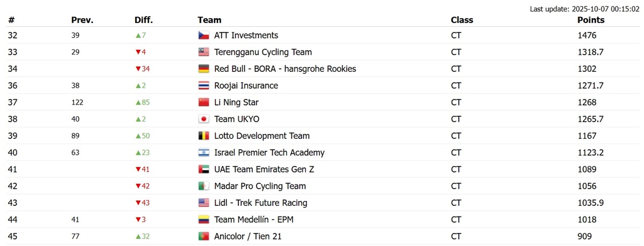Click the Malaysian flag beside Terengganu Cycling Team

point(203,52)
